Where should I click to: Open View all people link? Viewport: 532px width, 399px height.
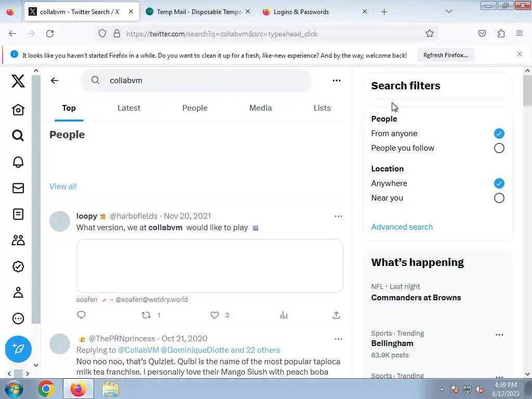click(63, 187)
